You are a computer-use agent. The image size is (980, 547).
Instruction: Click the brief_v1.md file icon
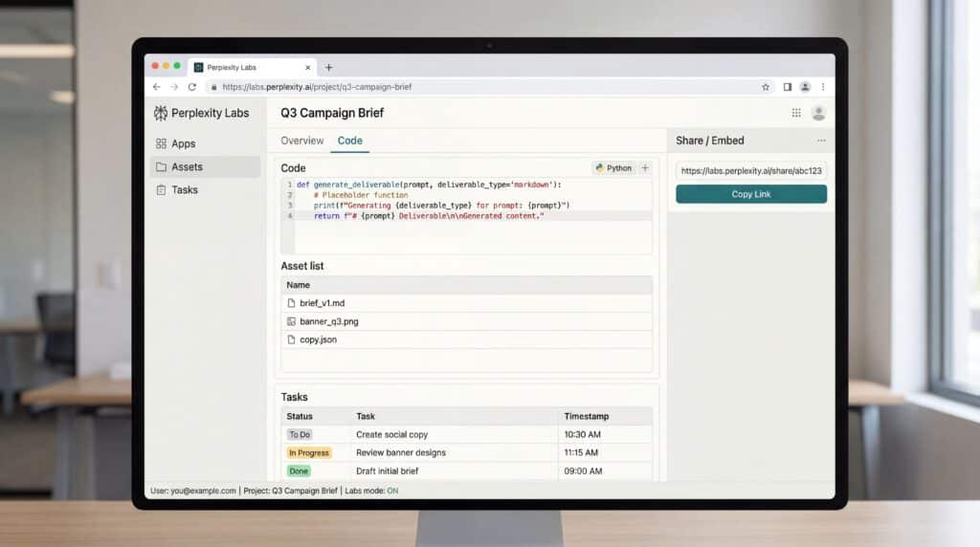[291, 303]
